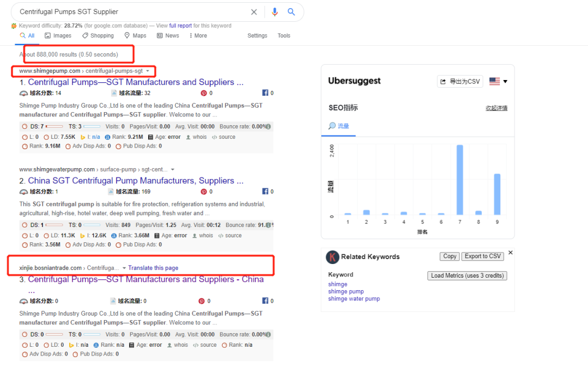Expand dropdown arrow beside shimgepump.com URL
Viewport: 588px width, 368px height.
pos(148,71)
